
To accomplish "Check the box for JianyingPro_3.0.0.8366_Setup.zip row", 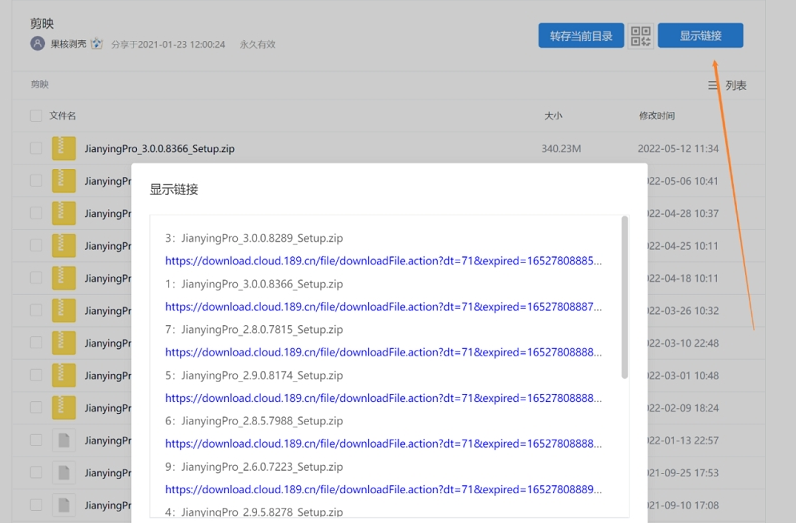I will (x=36, y=148).
